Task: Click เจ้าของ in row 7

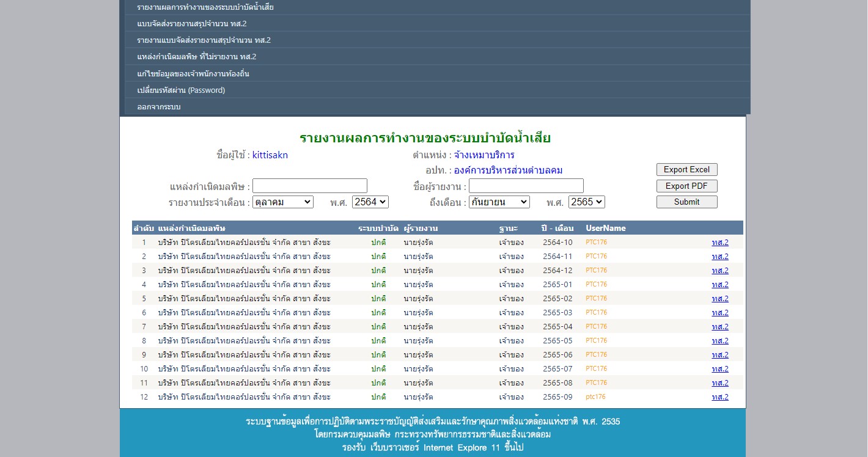Action: click(511, 326)
